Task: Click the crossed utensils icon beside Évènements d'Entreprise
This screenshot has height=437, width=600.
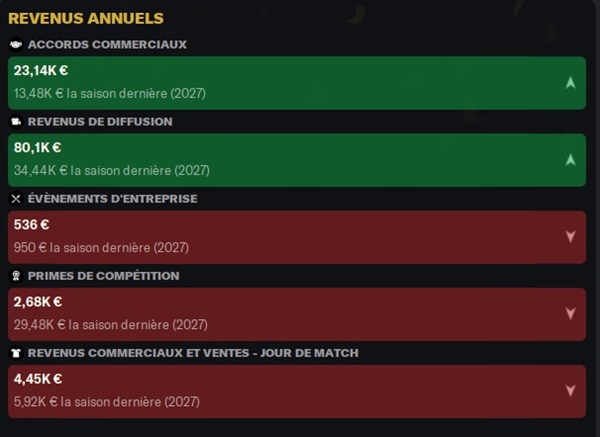Action: coord(15,199)
